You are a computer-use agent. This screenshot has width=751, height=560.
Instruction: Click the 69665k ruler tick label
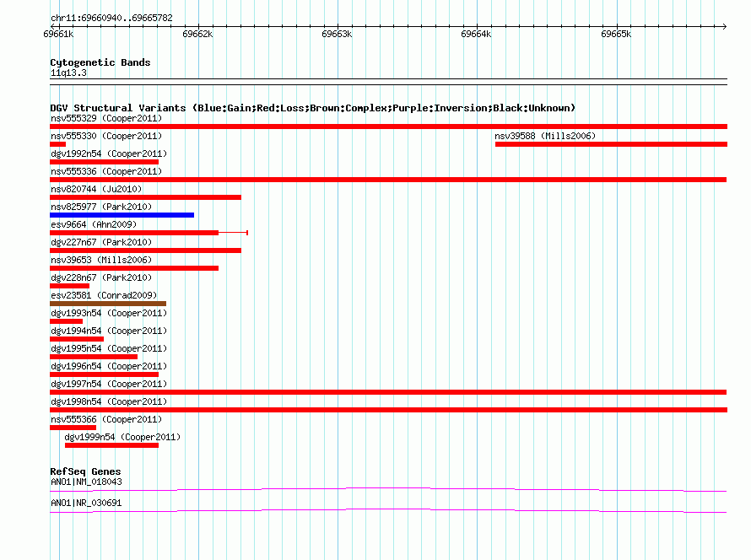[x=616, y=34]
